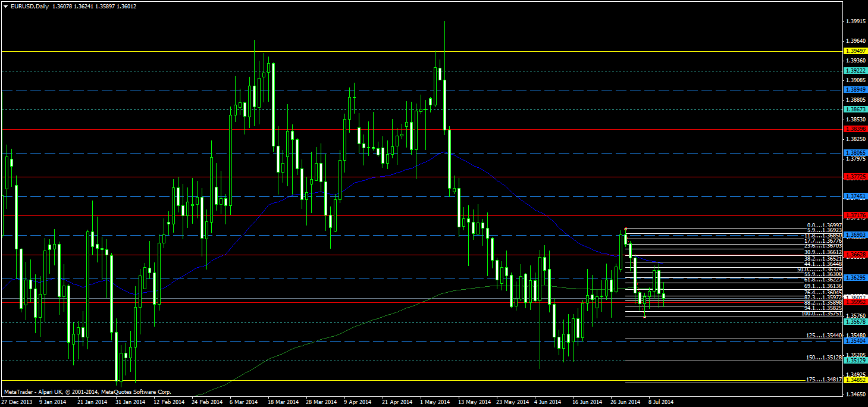Viewport: 868px width, 407px height.
Task: Click the 1 May 2014 date on time axis
Action: (434, 402)
